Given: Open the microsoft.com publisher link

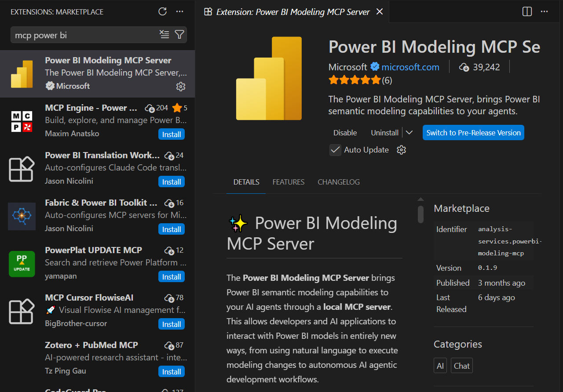Looking at the screenshot, I should pyautogui.click(x=410, y=67).
